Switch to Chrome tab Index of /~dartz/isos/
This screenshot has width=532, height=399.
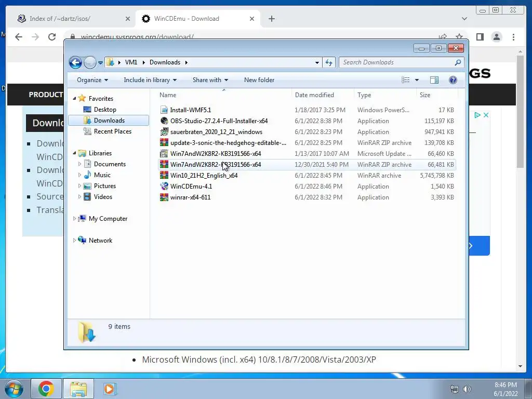(74, 19)
